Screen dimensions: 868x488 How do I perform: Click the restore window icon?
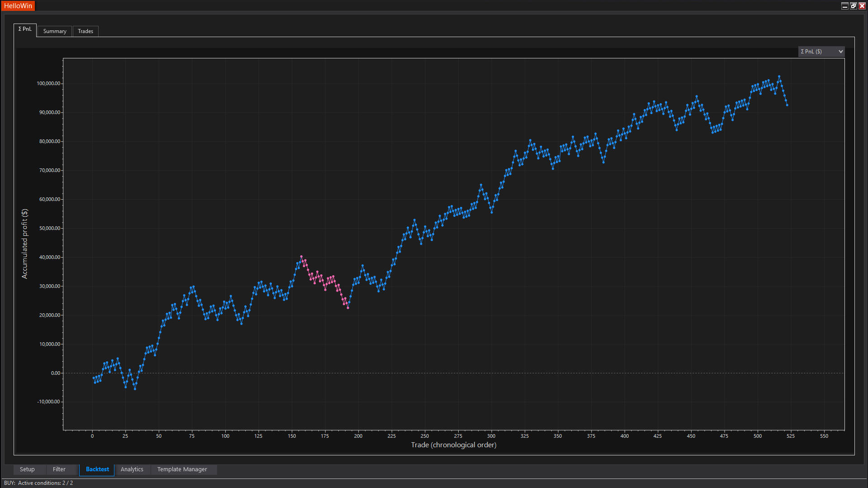(x=853, y=6)
